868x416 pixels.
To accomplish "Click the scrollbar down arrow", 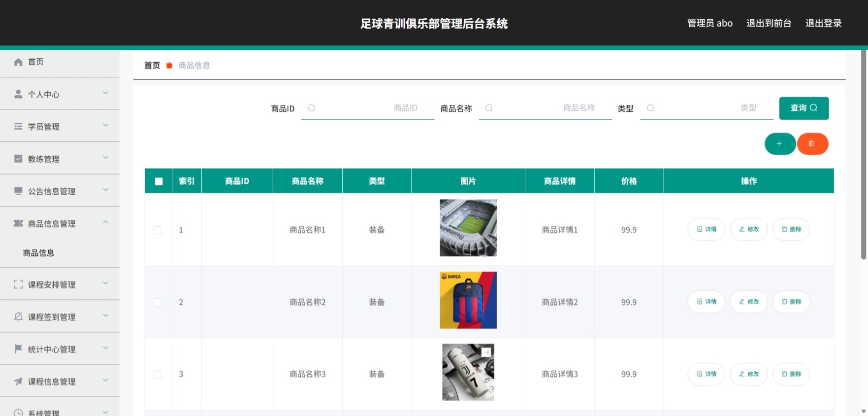I will tap(864, 411).
